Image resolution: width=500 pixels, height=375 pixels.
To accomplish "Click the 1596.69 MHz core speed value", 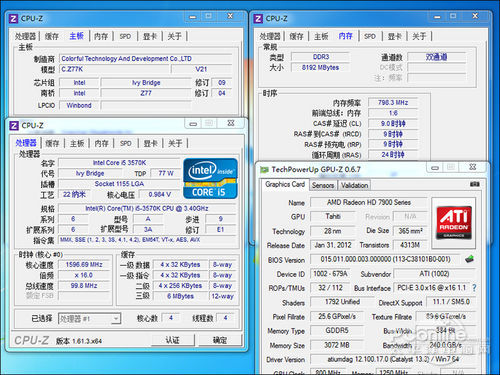I will [84, 265].
